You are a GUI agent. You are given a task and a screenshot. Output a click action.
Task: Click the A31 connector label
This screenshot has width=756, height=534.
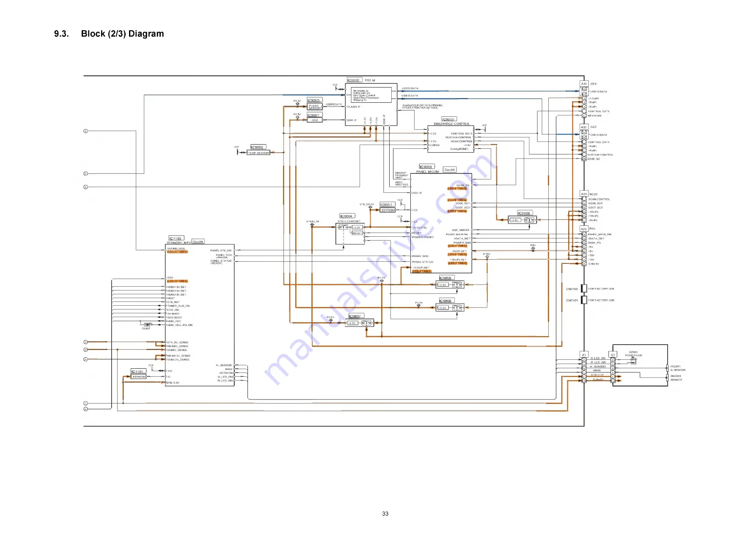point(584,84)
